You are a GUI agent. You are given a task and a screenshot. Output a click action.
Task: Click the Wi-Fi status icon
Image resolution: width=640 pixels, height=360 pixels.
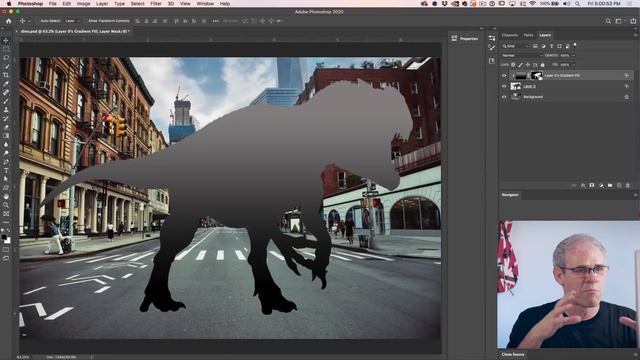(x=533, y=4)
